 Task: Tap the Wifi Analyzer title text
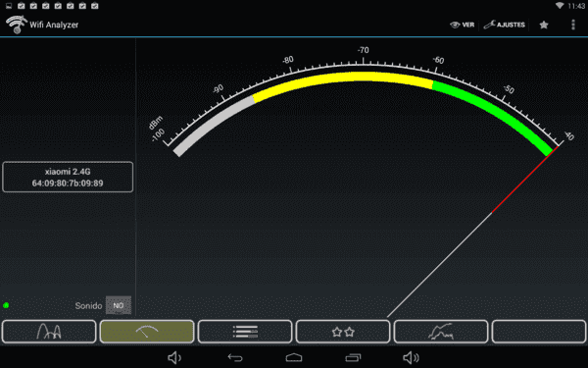(54, 25)
